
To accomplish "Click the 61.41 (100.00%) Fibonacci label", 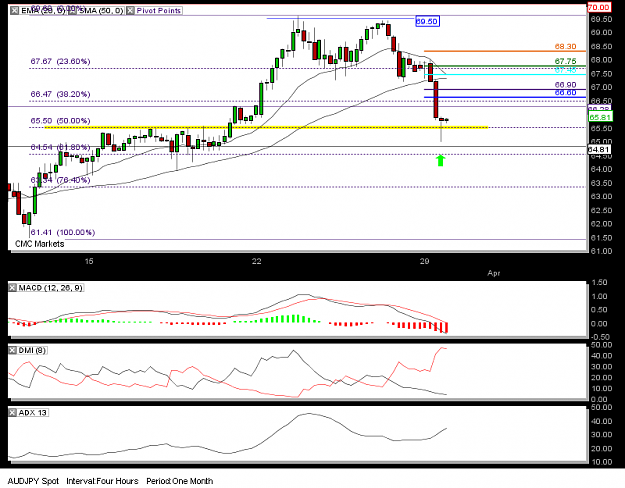I will click(x=63, y=232).
